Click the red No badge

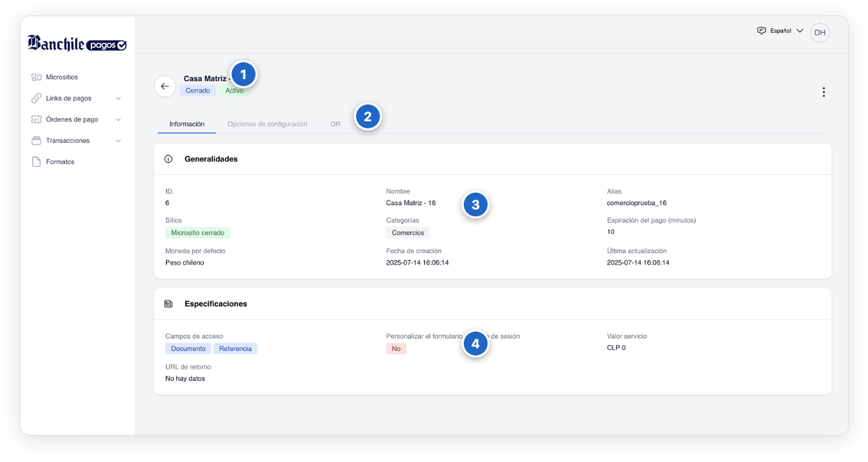[x=396, y=348]
